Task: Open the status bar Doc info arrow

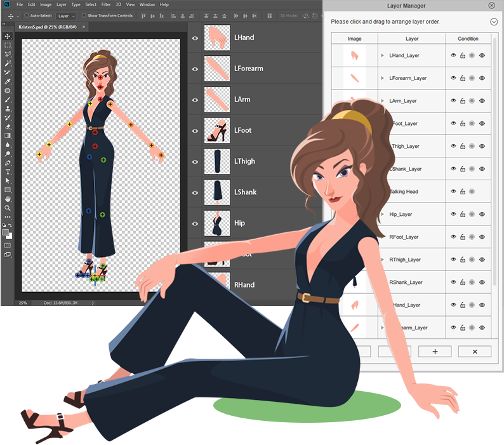Action: [x=93, y=303]
